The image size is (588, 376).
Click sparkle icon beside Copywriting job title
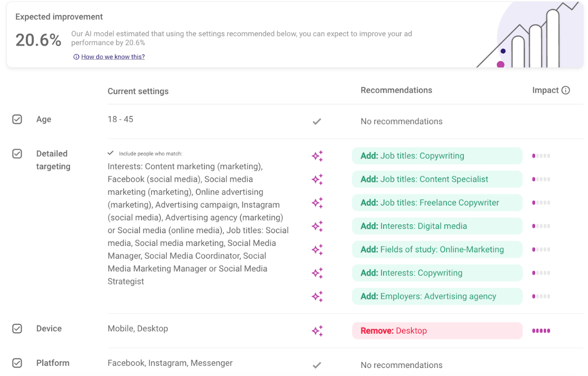click(x=317, y=156)
